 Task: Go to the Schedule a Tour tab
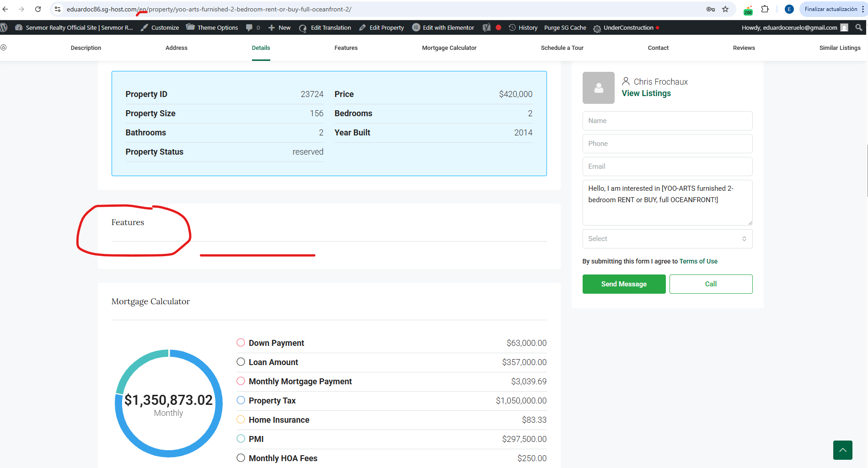click(562, 48)
